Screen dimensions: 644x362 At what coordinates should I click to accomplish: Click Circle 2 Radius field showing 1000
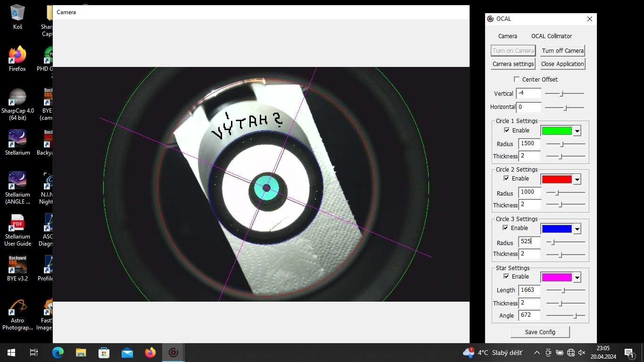tap(529, 192)
